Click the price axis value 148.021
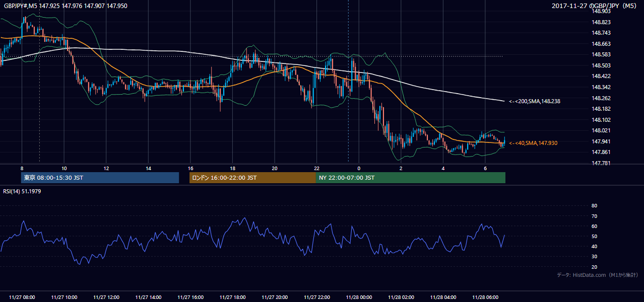Viewport: 644px width, 302px height. click(x=600, y=130)
